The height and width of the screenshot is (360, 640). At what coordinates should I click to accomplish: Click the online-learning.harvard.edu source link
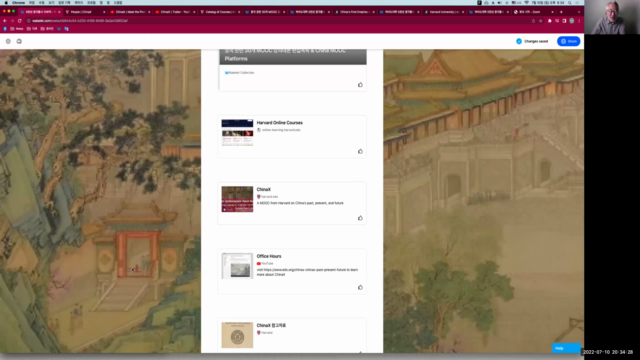281,130
